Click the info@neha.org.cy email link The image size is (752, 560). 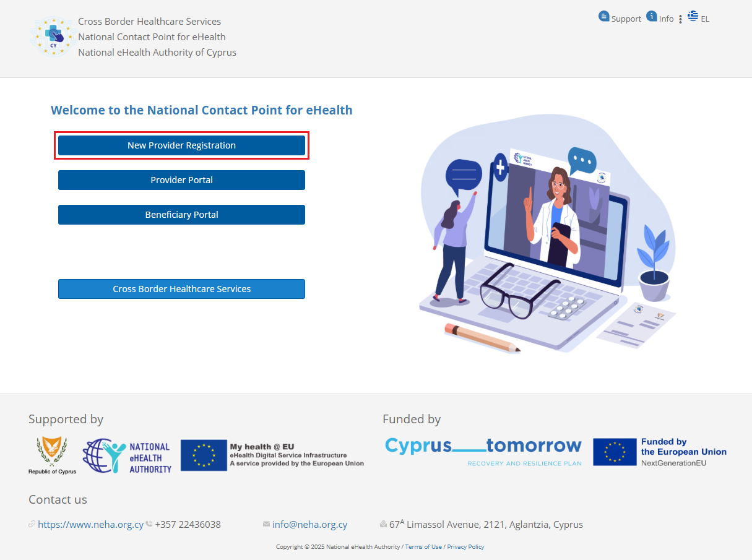(x=309, y=525)
